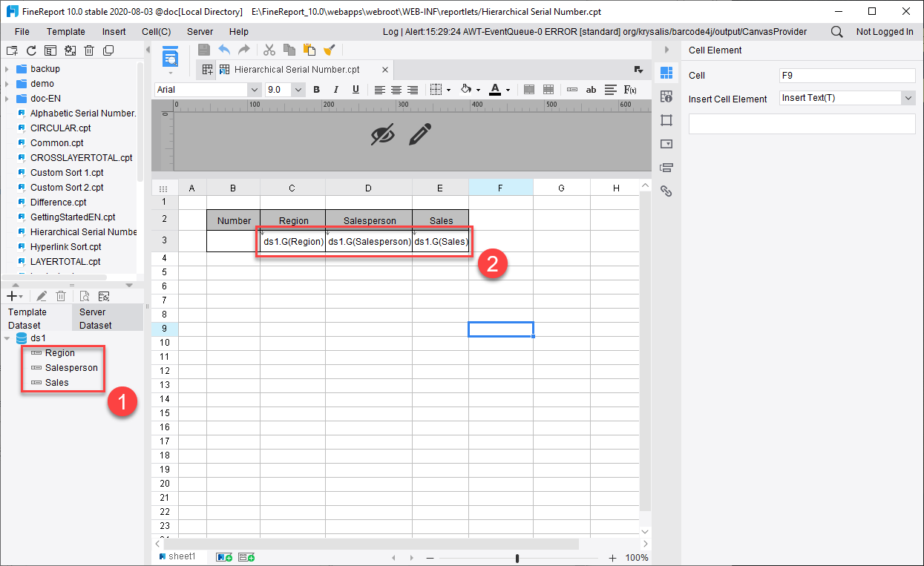Open the Cell(C) menu

157,32
